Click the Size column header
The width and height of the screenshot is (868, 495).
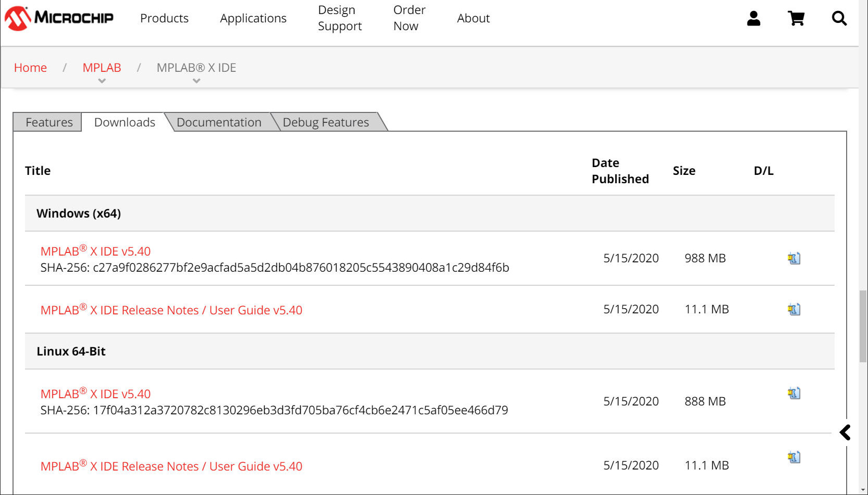tap(684, 171)
